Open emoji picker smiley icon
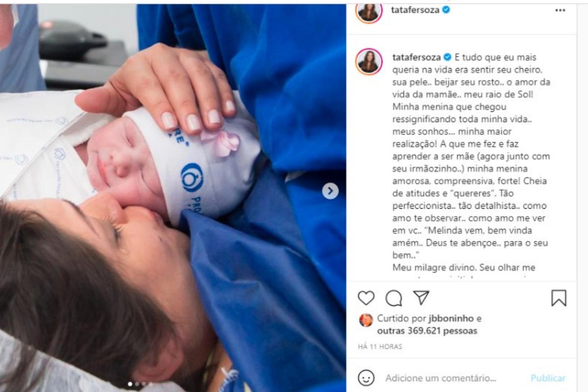The height and width of the screenshot is (392, 588). point(366,378)
